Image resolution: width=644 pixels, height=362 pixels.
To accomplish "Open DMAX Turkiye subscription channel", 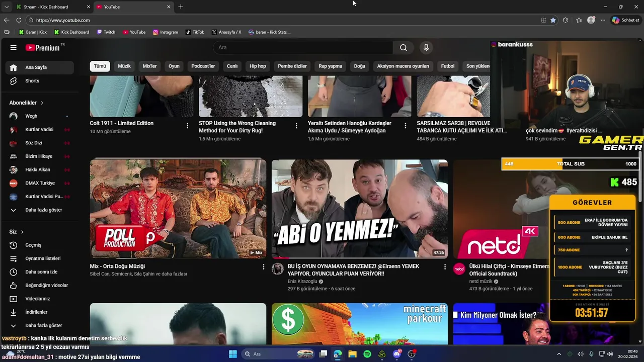I will coord(40,184).
